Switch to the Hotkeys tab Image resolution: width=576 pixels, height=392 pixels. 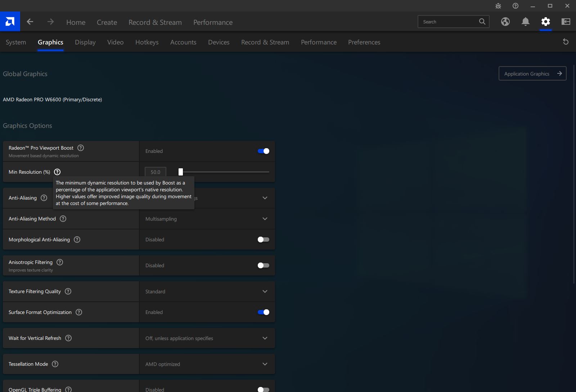coord(147,42)
